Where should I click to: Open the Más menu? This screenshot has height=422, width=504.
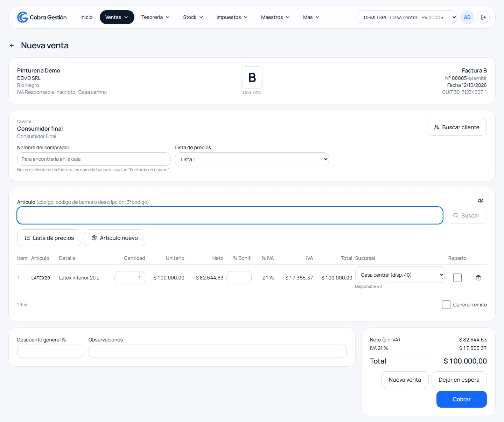click(x=311, y=17)
